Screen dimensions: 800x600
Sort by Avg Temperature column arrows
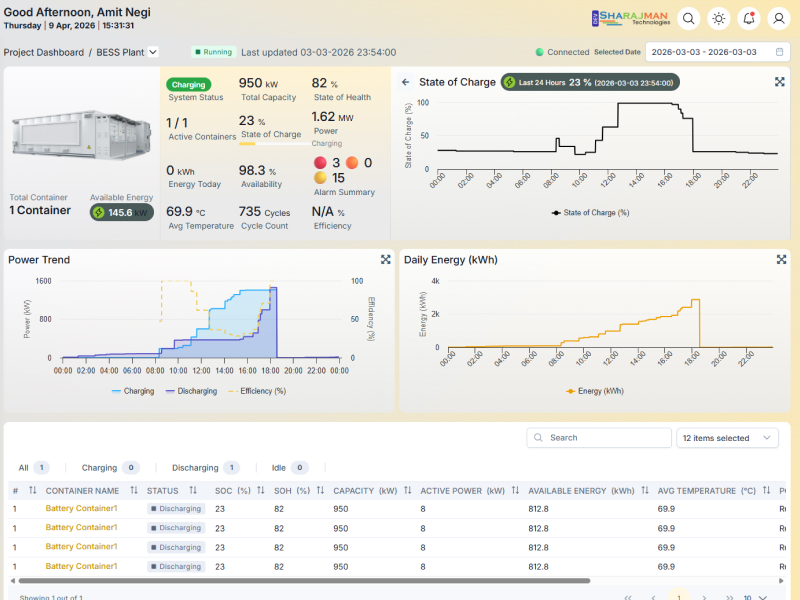(x=766, y=490)
